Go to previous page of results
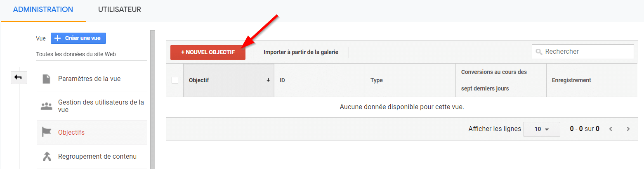This screenshot has height=169, width=644. pos(611,129)
